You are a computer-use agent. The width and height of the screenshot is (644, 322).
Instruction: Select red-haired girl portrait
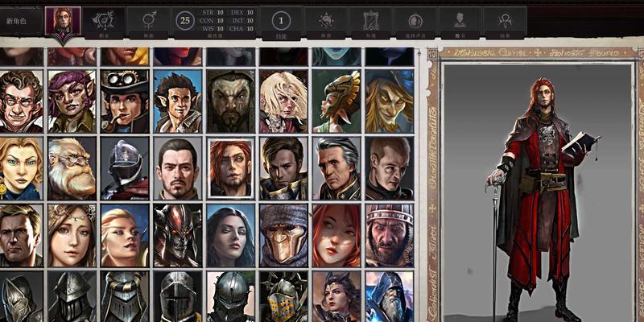point(336,235)
